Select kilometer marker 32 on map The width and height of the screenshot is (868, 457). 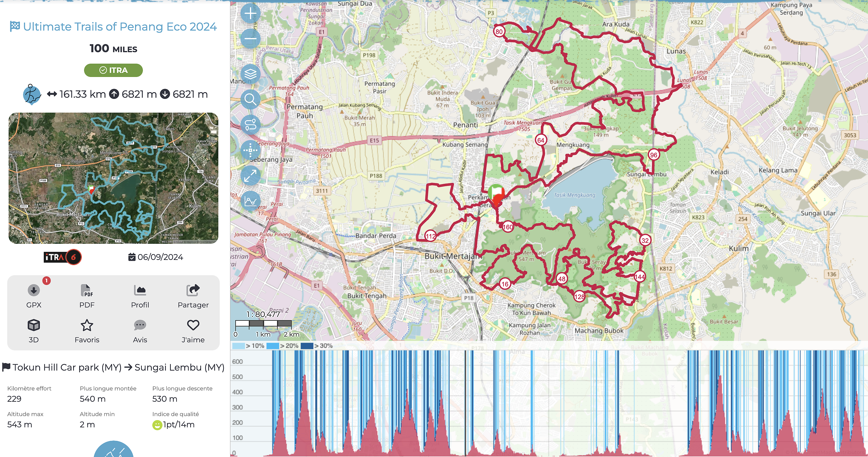tap(645, 240)
